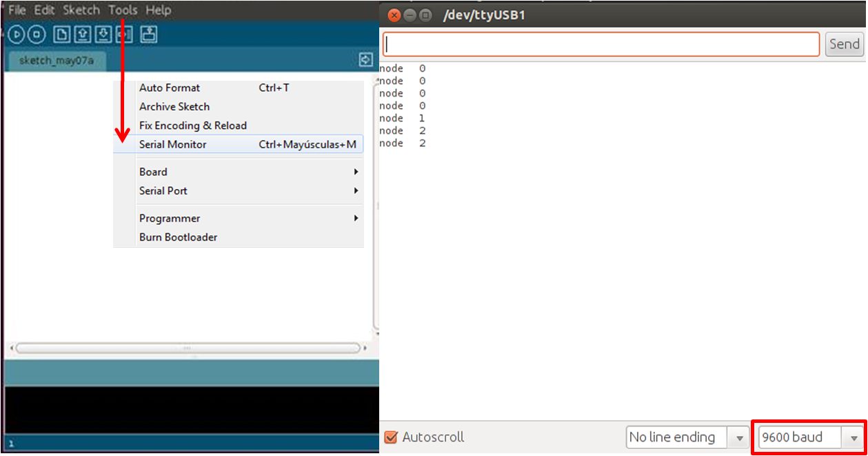Screen dimensions: 868x456
Task: Click the Stop toolbar icon
Action: 37,34
